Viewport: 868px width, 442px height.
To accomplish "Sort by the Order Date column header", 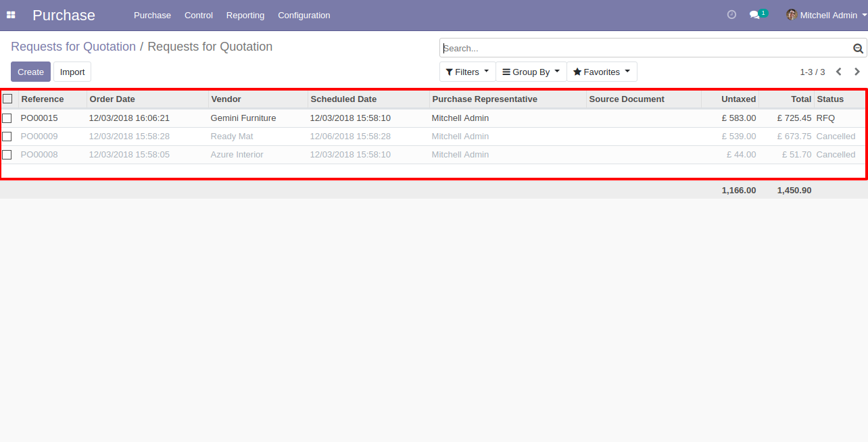I will tap(147, 99).
